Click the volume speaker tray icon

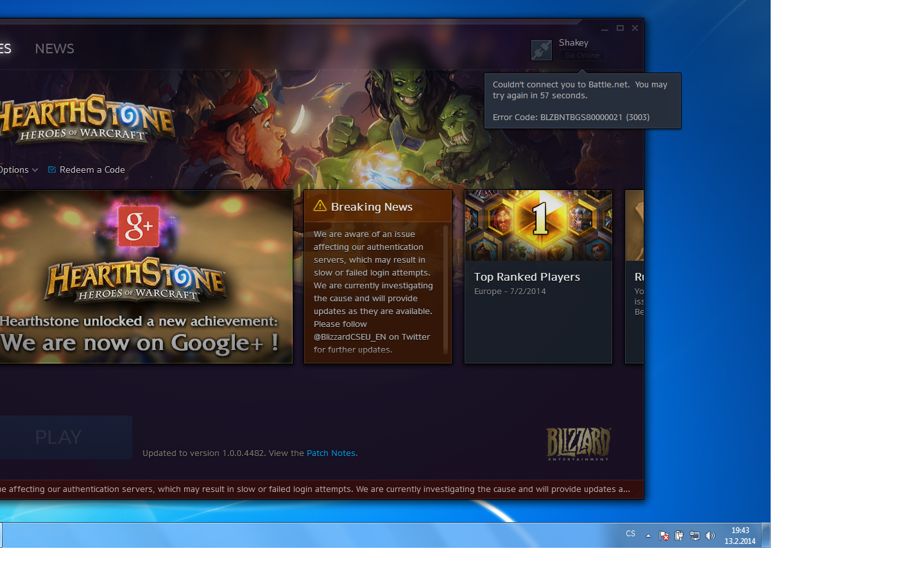coord(710,536)
